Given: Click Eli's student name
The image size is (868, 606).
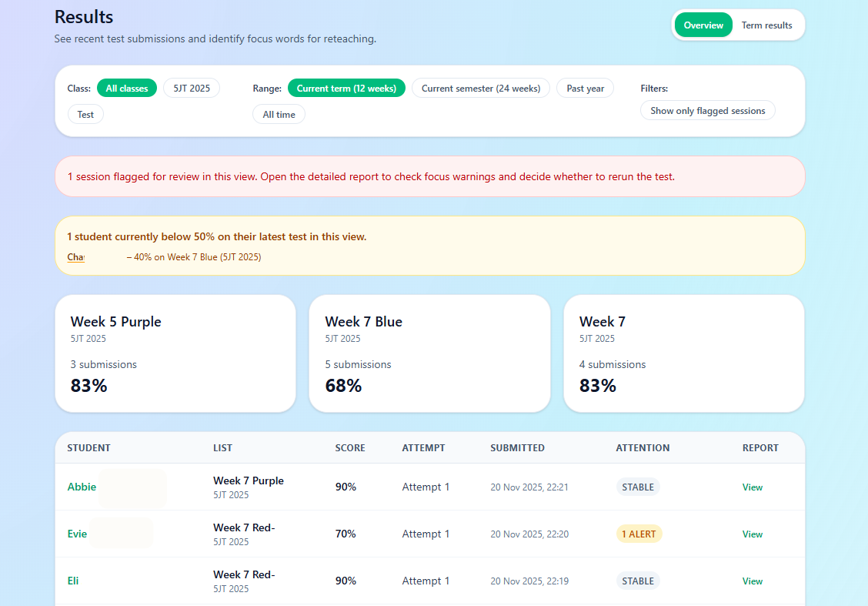Looking at the screenshot, I should point(73,581).
